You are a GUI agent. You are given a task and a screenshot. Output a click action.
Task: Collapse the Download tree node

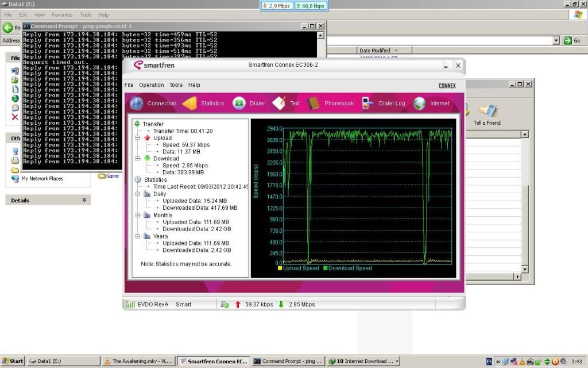click(138, 159)
